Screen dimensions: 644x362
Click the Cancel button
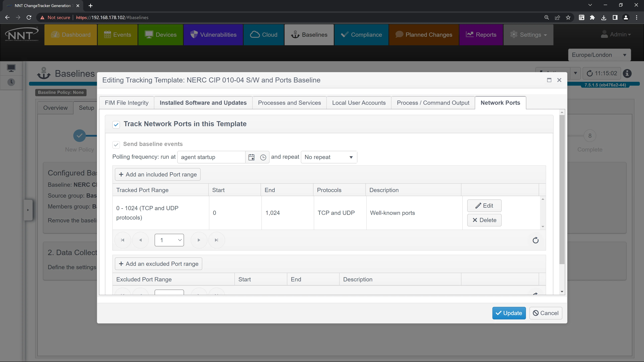(x=546, y=313)
